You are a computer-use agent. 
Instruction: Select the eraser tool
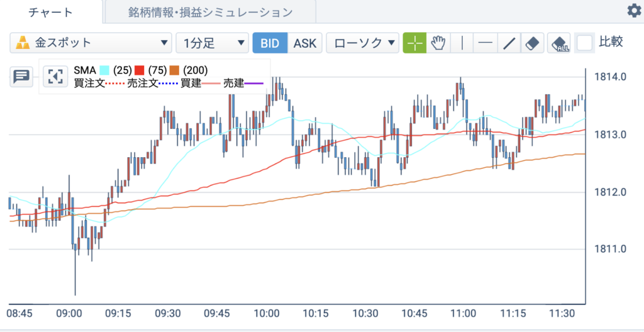[532, 43]
